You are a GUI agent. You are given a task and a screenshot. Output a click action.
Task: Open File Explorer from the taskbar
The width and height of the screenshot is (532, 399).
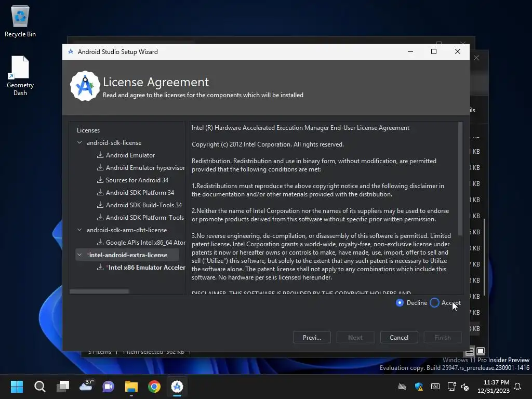click(x=131, y=387)
